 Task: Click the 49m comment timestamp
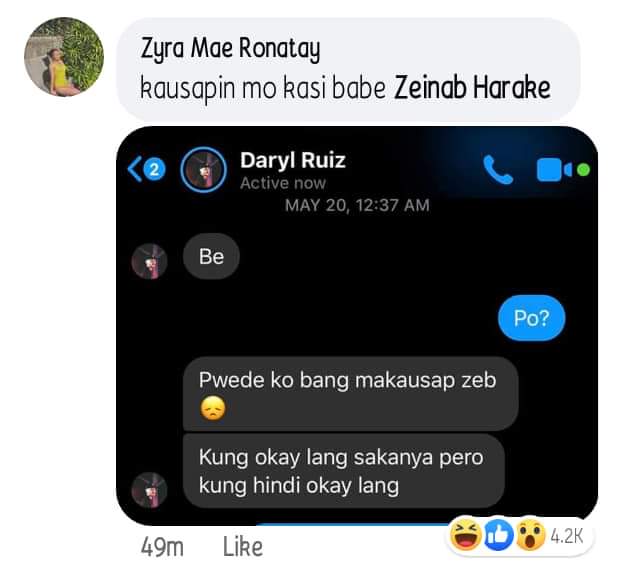point(162,547)
